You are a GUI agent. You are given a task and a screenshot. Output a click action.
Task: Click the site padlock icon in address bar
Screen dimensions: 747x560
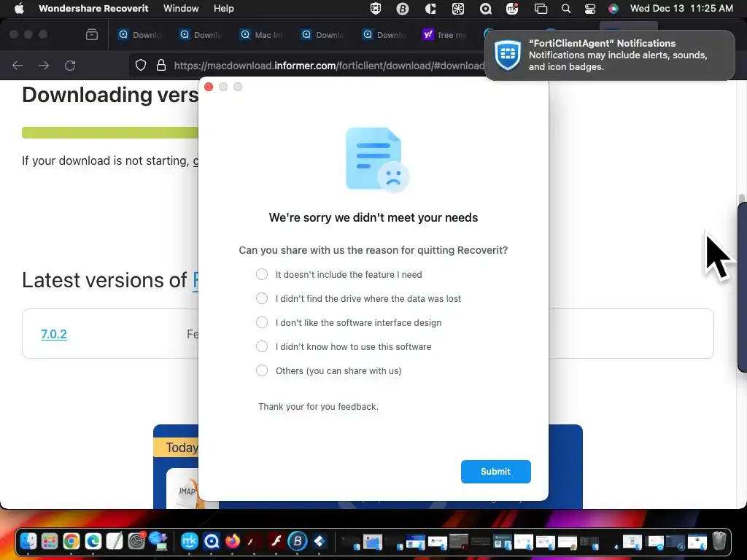coord(161,65)
